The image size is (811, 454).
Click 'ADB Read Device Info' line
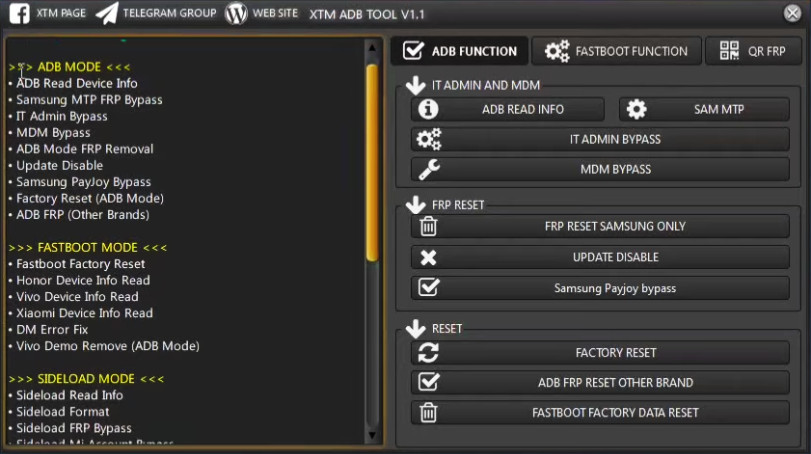coord(77,83)
